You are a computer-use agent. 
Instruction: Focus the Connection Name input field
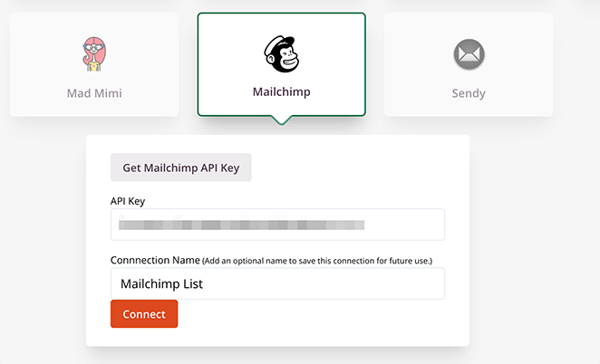(x=278, y=283)
